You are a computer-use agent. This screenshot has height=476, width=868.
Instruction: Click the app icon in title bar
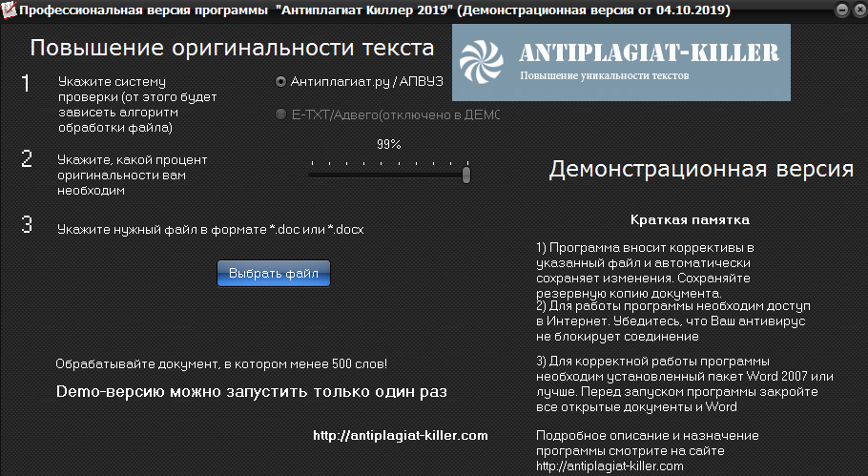(9, 10)
